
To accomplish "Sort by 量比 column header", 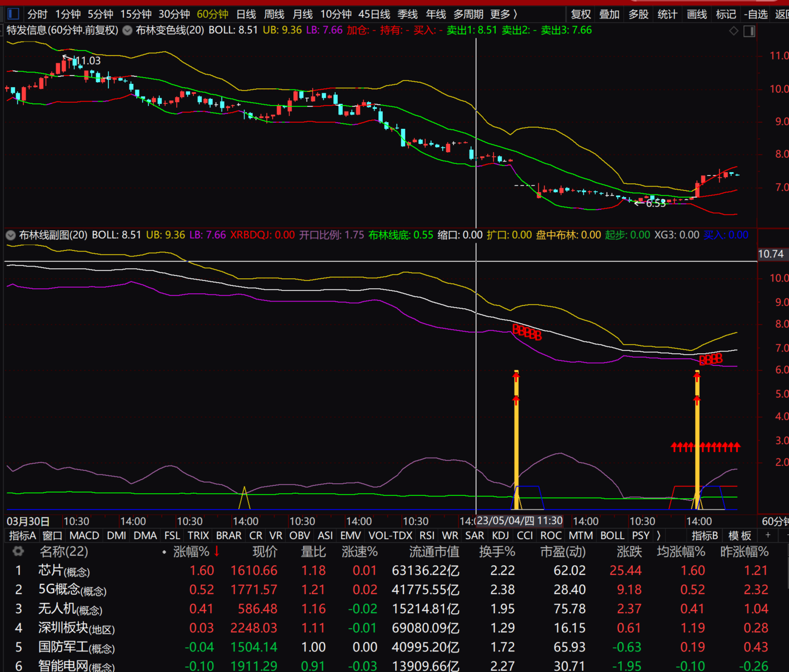I will click(x=313, y=551).
